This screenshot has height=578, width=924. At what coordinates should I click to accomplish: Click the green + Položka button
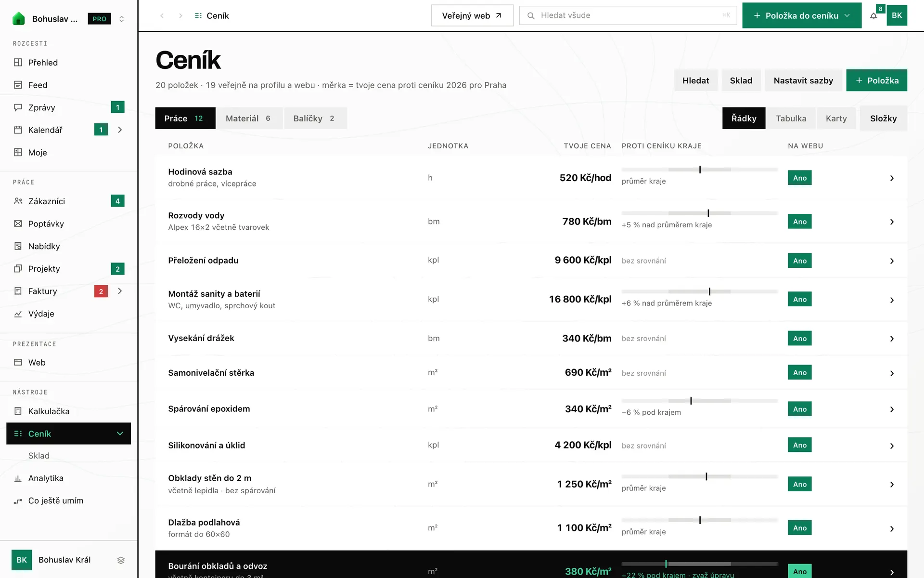pos(876,80)
